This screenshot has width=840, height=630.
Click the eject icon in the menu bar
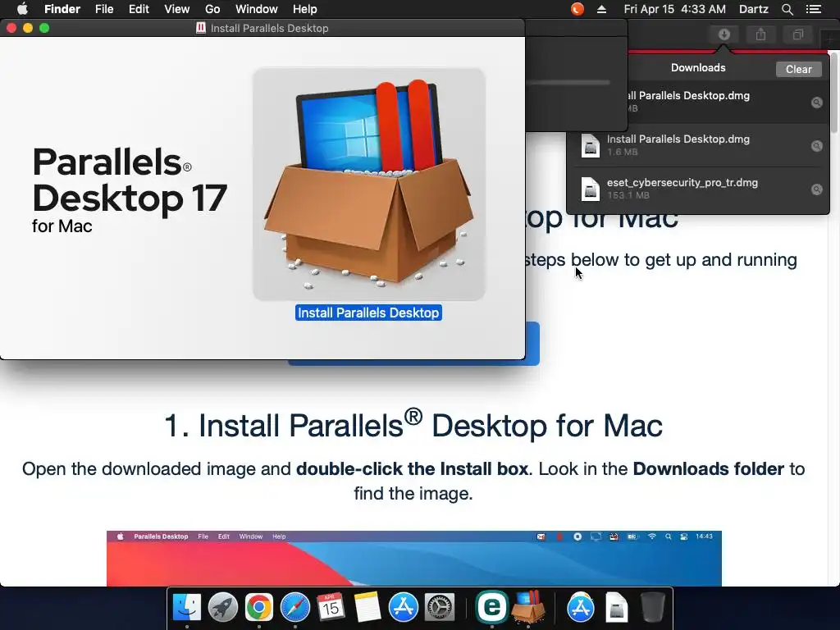pos(601,9)
